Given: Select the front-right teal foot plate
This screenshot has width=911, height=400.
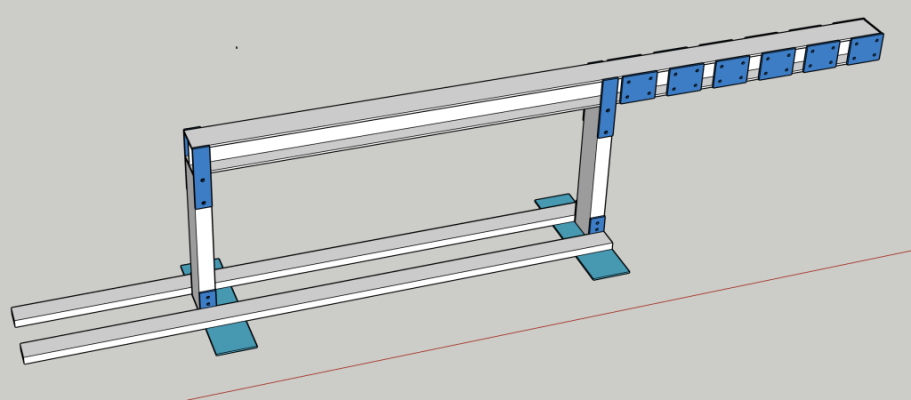Looking at the screenshot, I should click(x=601, y=264).
